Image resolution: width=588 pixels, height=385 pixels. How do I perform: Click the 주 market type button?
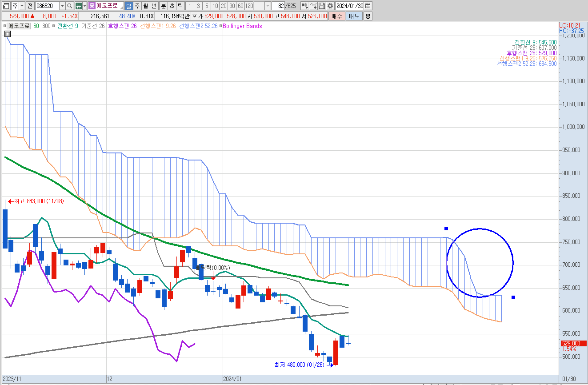click(15, 6)
